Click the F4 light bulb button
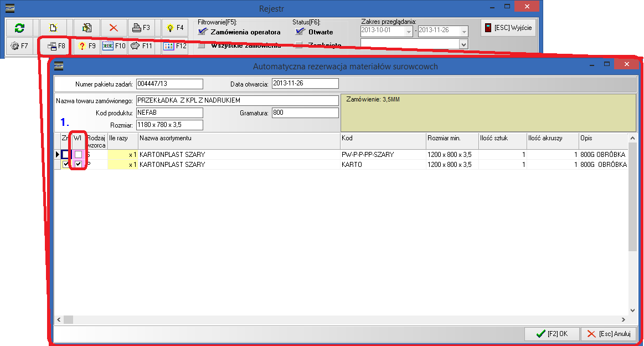 [x=174, y=28]
